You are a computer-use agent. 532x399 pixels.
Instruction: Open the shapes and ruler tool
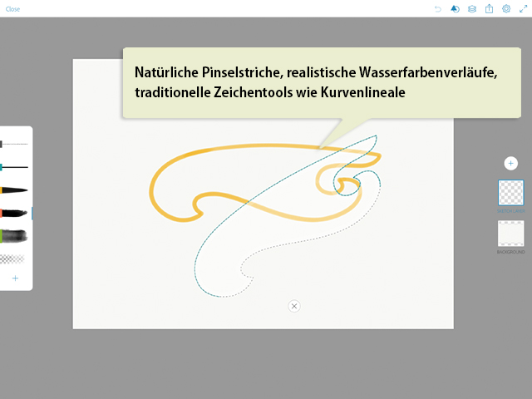tap(455, 9)
